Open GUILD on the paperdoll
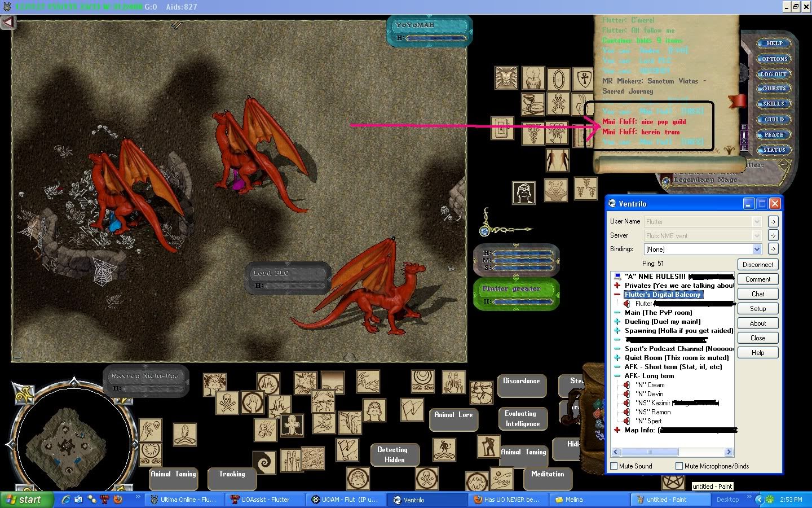The image size is (812, 508). coord(773,119)
